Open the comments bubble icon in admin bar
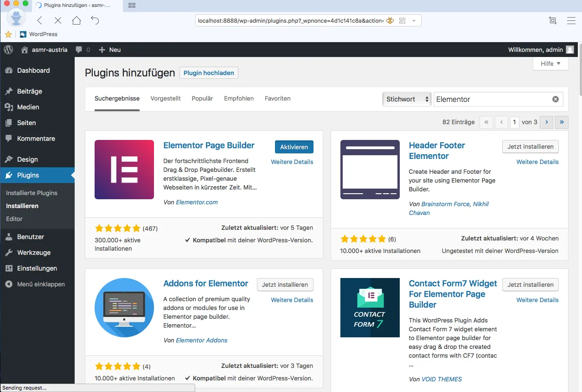Screen dimensions: 582x392 pyautogui.click(x=79, y=50)
